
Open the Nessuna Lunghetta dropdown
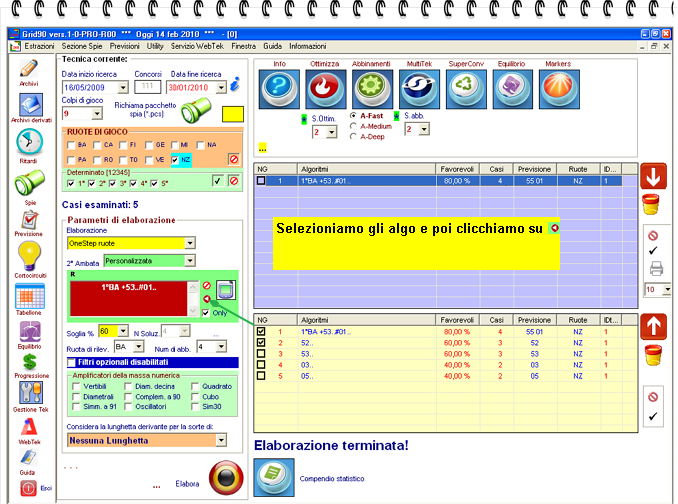(x=220, y=440)
